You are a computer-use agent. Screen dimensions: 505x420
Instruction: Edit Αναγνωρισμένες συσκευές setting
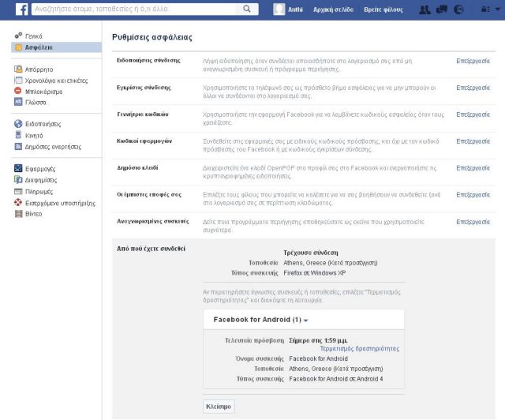(473, 222)
